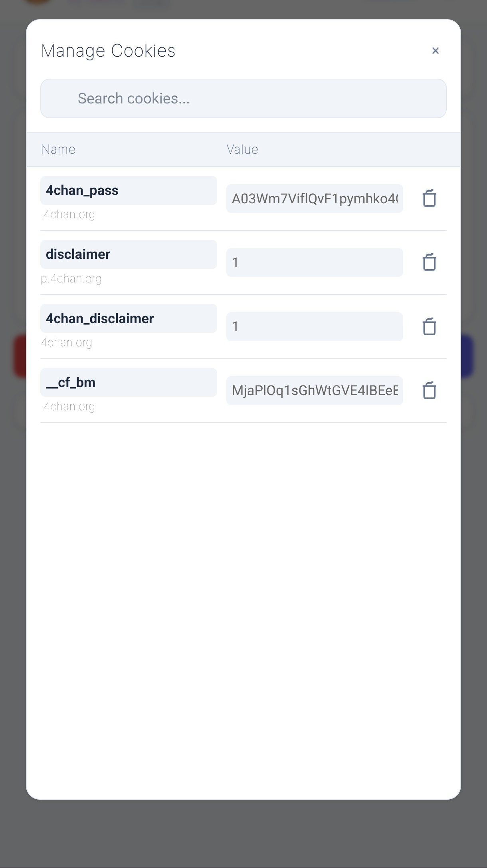The width and height of the screenshot is (487, 868).
Task: Click the Value column header
Action: 242,149
